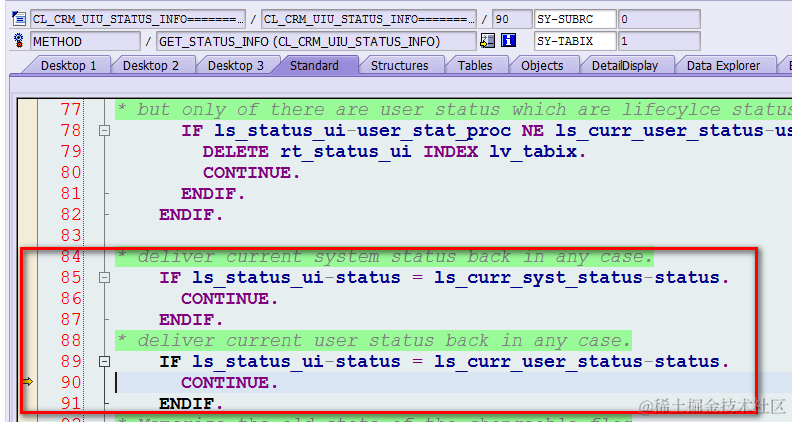
Task: Switch to the Desktop 1 tab
Action: (x=68, y=66)
